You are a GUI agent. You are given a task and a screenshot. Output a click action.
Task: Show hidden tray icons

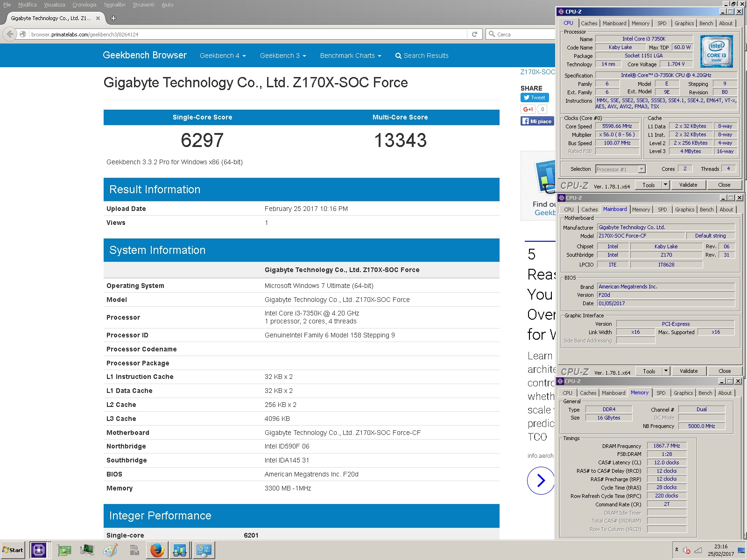(677, 550)
